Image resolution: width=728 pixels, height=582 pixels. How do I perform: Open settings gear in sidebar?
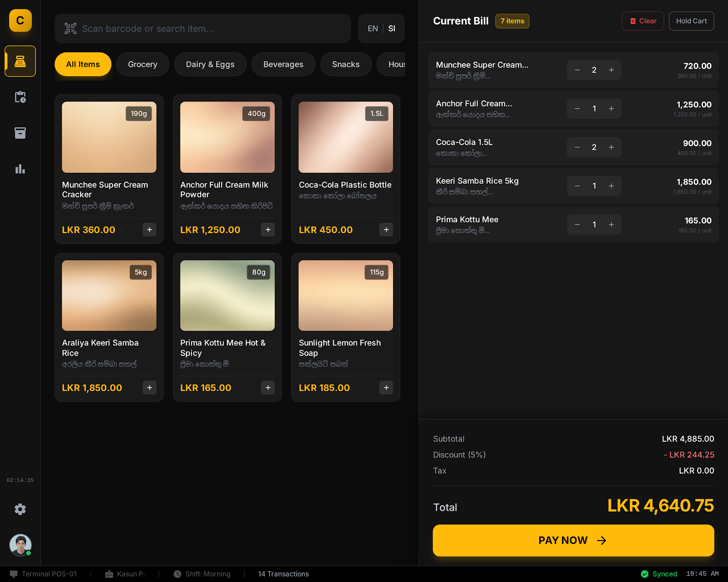tap(20, 509)
